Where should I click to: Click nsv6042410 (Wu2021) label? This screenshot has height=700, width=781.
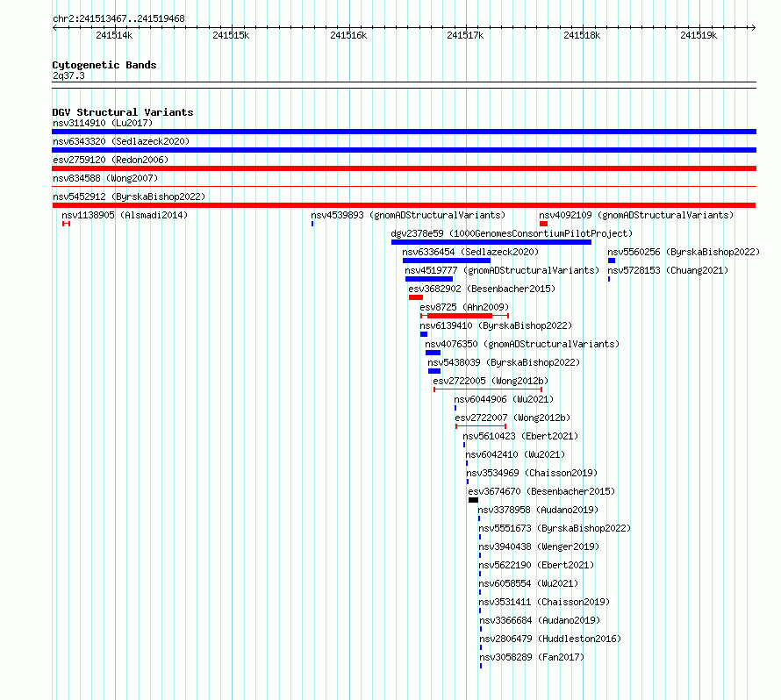(x=515, y=454)
